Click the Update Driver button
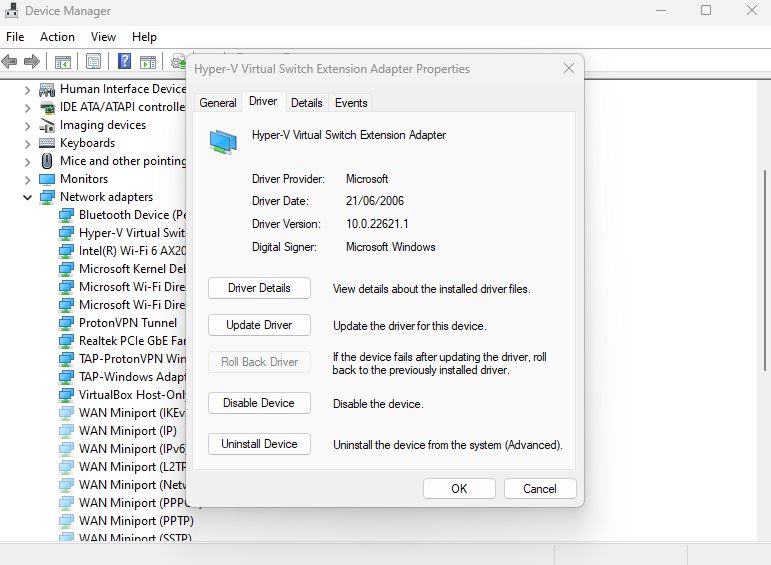Viewport: 771px width, 565px height. [x=259, y=325]
